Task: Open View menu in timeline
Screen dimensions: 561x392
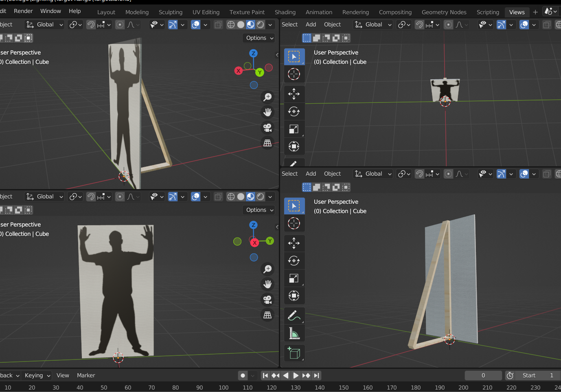Action: [x=63, y=375]
